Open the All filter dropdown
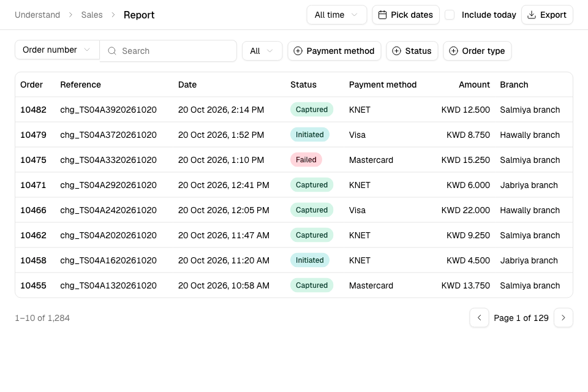The width and height of the screenshot is (588, 392). tap(262, 51)
